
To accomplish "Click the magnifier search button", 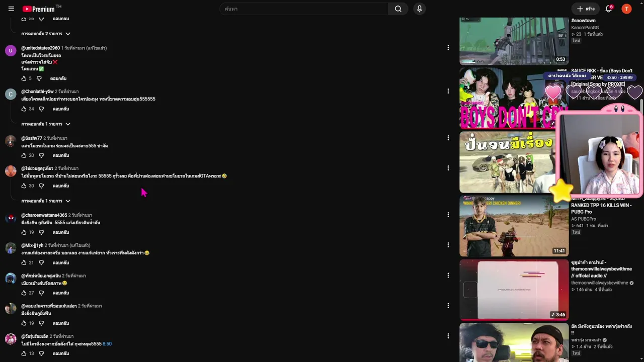I will click(x=398, y=9).
